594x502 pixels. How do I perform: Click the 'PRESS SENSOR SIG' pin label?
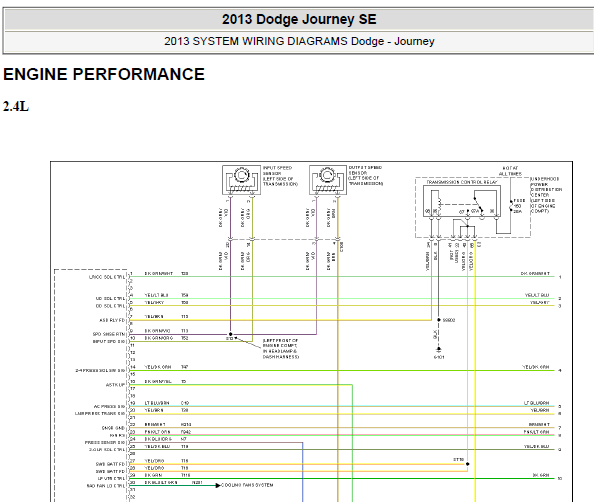click(x=105, y=443)
